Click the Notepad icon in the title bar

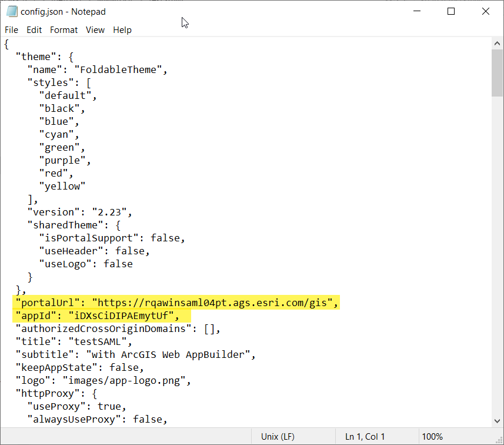[x=12, y=11]
